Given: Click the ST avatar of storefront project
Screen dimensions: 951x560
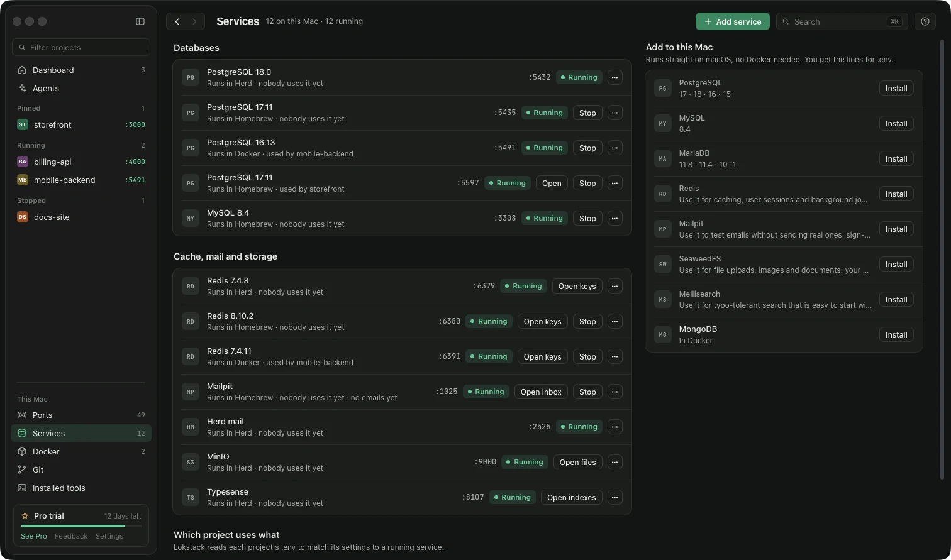Looking at the screenshot, I should (23, 124).
